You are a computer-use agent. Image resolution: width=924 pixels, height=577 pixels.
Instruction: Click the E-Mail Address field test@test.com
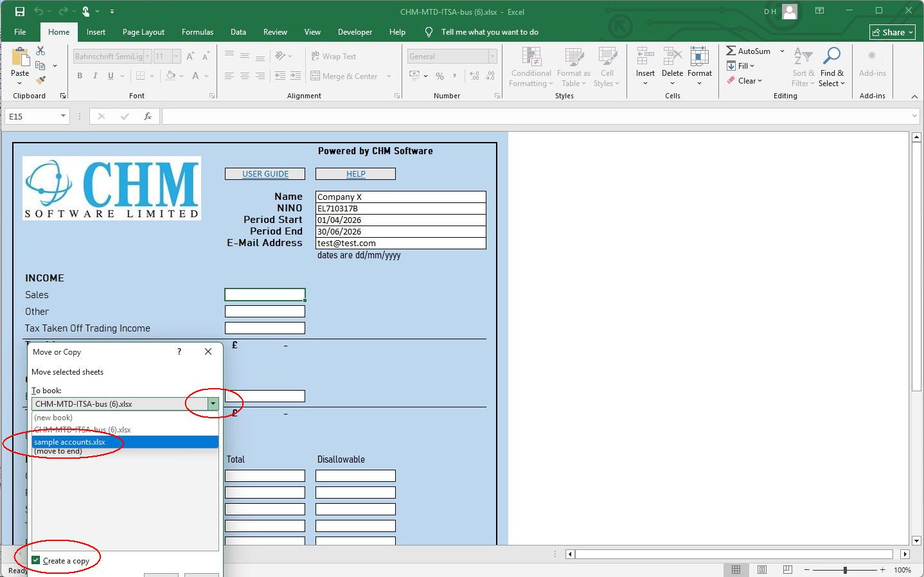pyautogui.click(x=400, y=244)
